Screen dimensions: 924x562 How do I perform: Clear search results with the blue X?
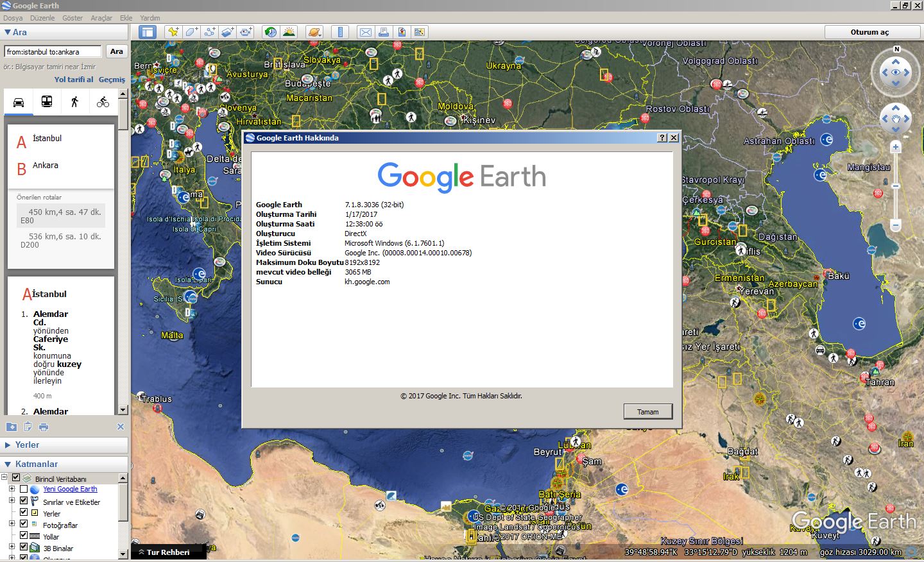pyautogui.click(x=120, y=427)
